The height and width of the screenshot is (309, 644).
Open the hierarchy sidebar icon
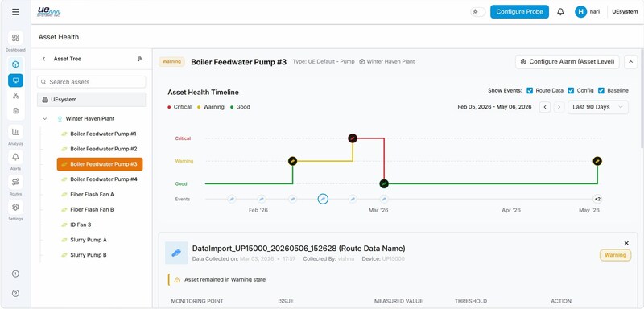[x=15, y=96]
